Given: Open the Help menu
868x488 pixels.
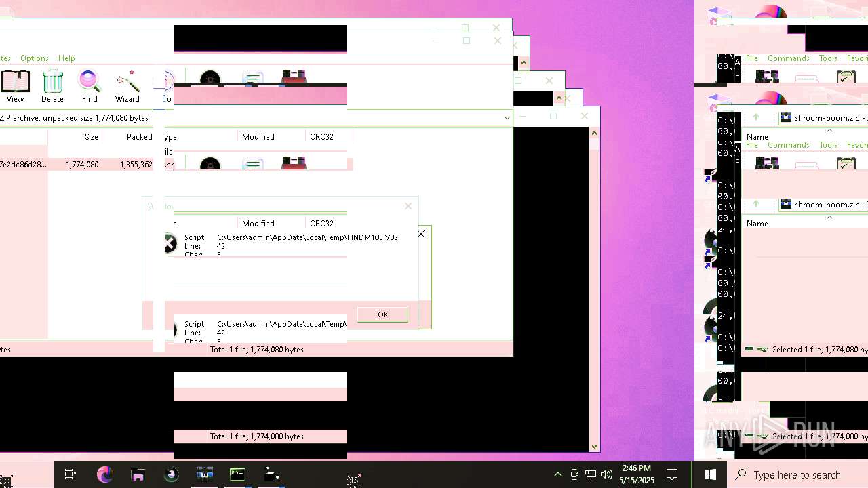Looking at the screenshot, I should 66,58.
